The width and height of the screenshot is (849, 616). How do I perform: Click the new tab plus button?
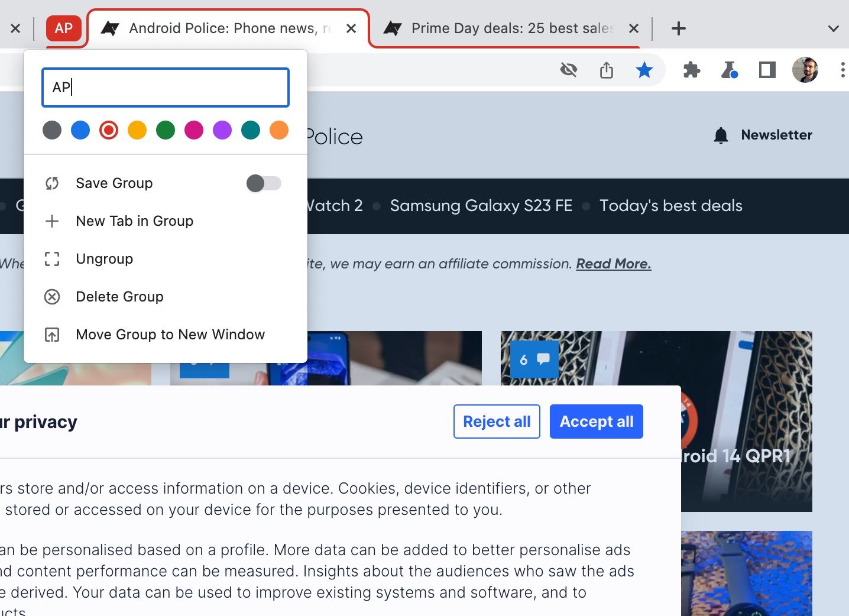coord(679,28)
